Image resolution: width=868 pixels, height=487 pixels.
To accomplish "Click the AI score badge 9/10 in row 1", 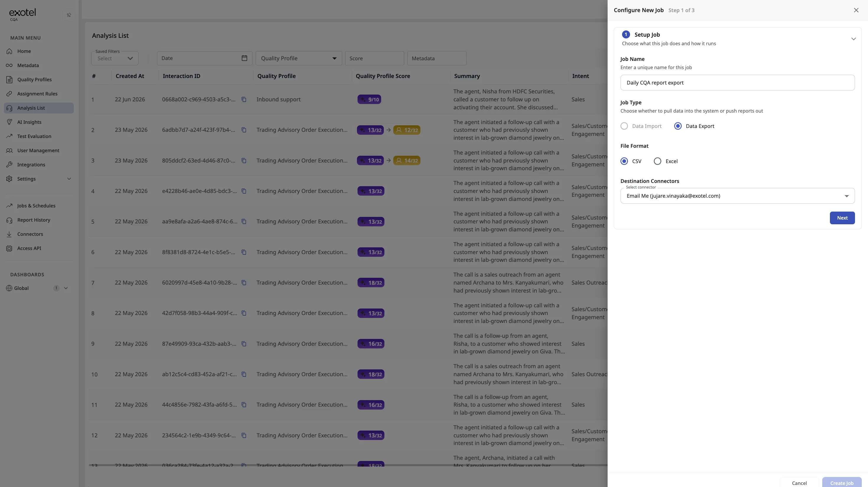I will 369,100.
